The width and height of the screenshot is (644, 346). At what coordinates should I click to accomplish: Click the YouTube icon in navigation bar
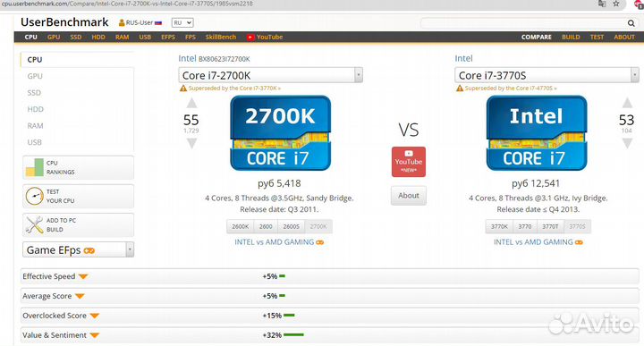pos(250,37)
